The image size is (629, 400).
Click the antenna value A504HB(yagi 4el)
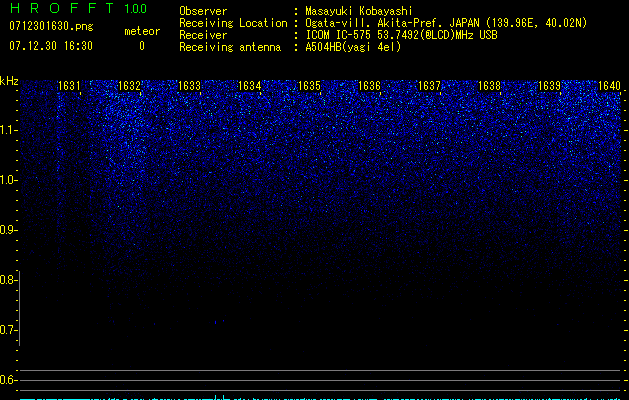(353, 47)
